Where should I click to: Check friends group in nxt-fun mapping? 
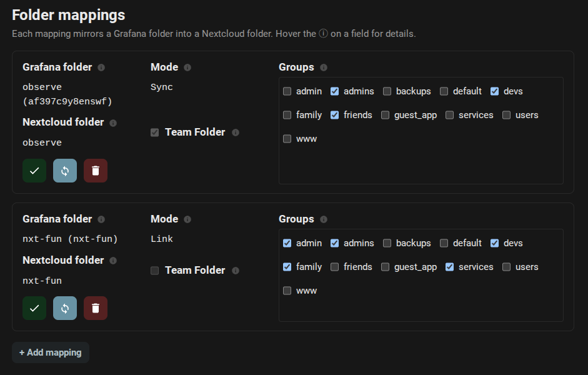click(x=334, y=267)
